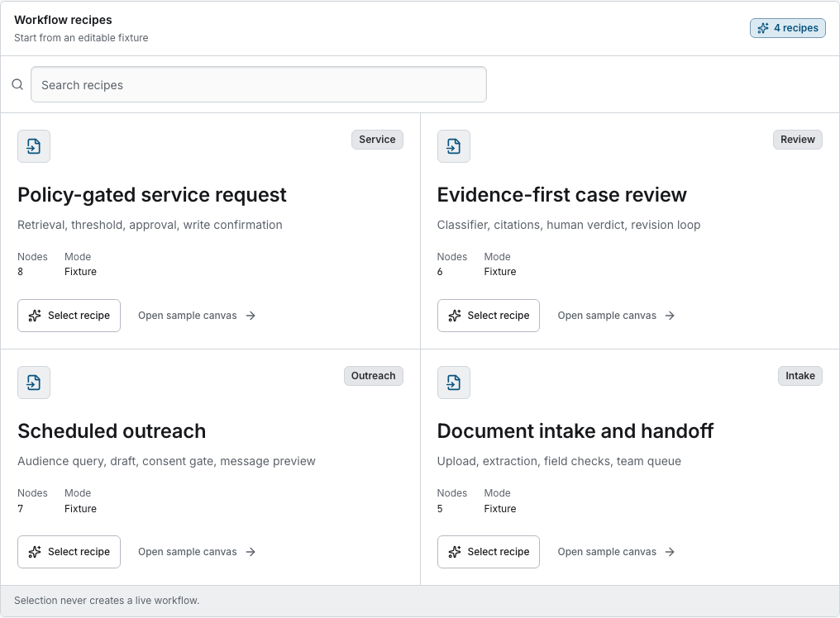
Task: Click Fixture mode value on Scheduled outreach card
Action: [x=80, y=508]
